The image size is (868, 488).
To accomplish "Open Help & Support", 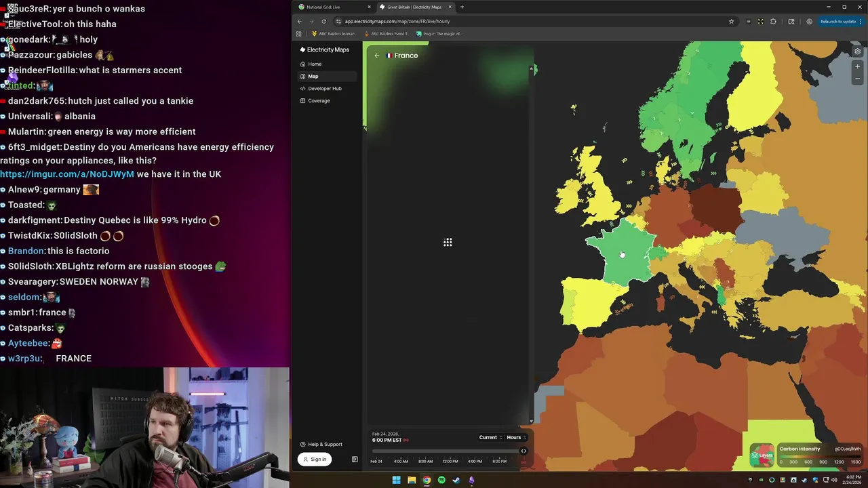I will (321, 444).
